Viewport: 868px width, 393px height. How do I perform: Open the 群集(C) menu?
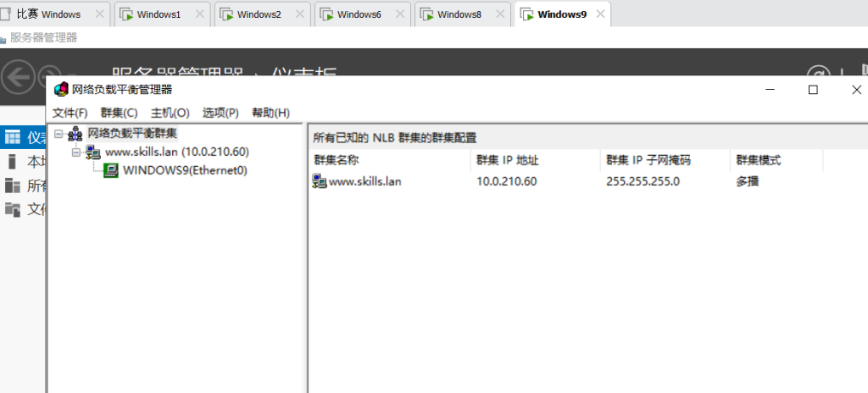119,113
